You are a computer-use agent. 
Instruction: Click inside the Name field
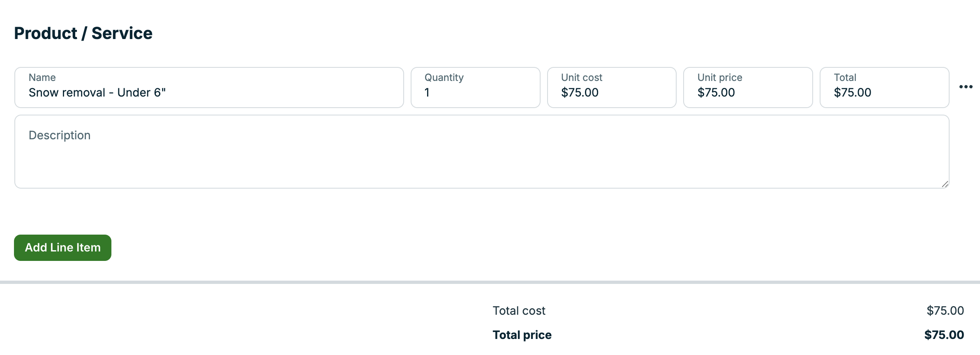coord(206,92)
